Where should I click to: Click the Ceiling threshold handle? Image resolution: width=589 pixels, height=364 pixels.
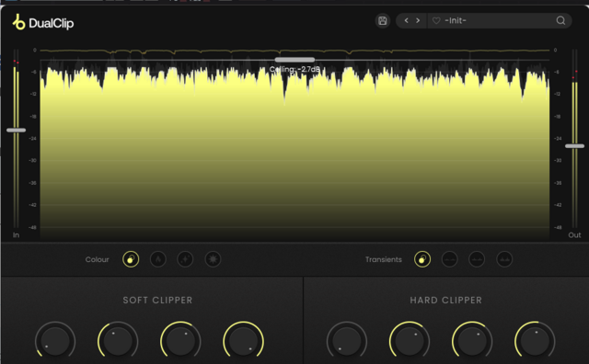click(x=294, y=60)
